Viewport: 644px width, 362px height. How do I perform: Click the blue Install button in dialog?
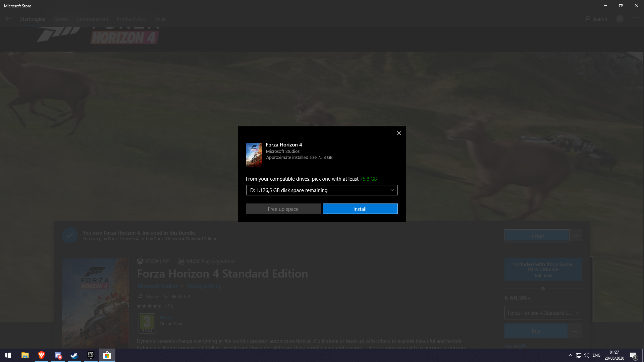click(x=360, y=209)
